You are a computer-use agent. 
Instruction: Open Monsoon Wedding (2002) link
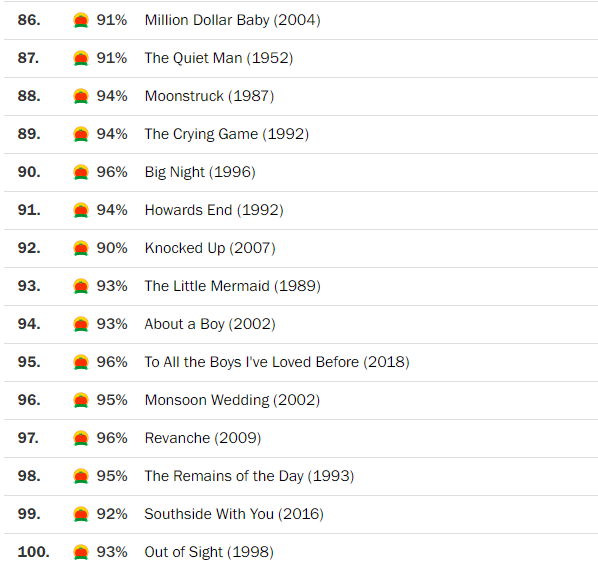click(232, 400)
